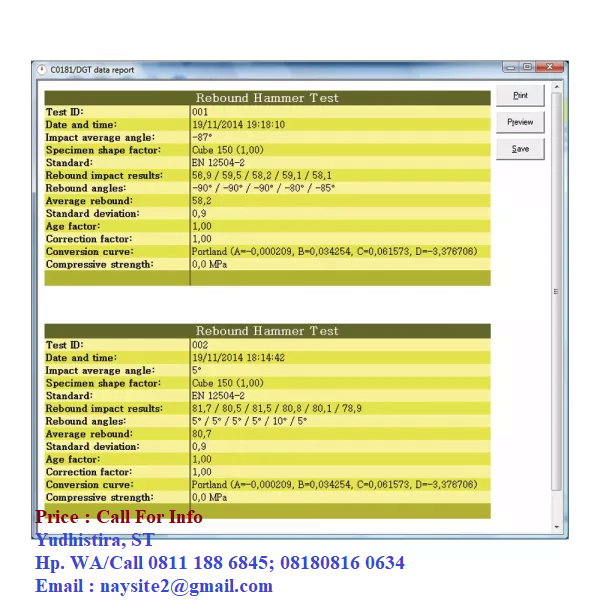The height and width of the screenshot is (600, 600).
Task: Select Test ID value 001
Action: [x=200, y=112]
